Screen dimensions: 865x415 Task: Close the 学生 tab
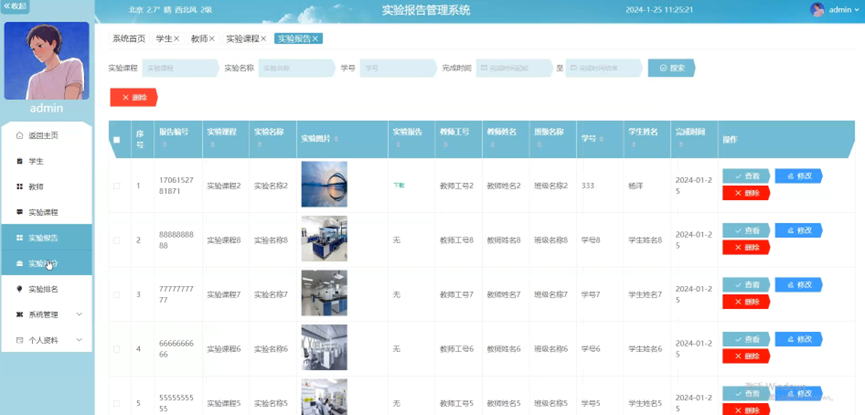[x=177, y=39]
